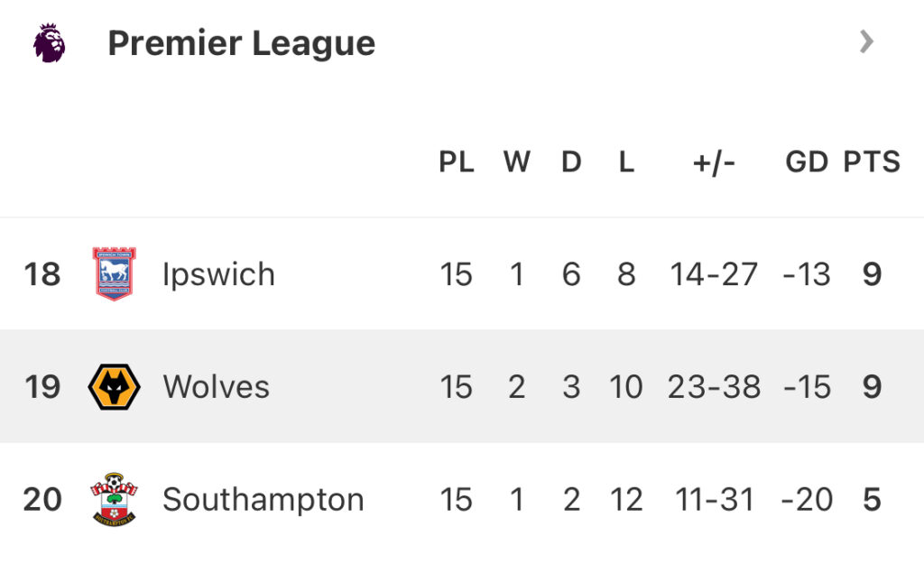Tap the PL column header
924x573 pixels.
457,162
